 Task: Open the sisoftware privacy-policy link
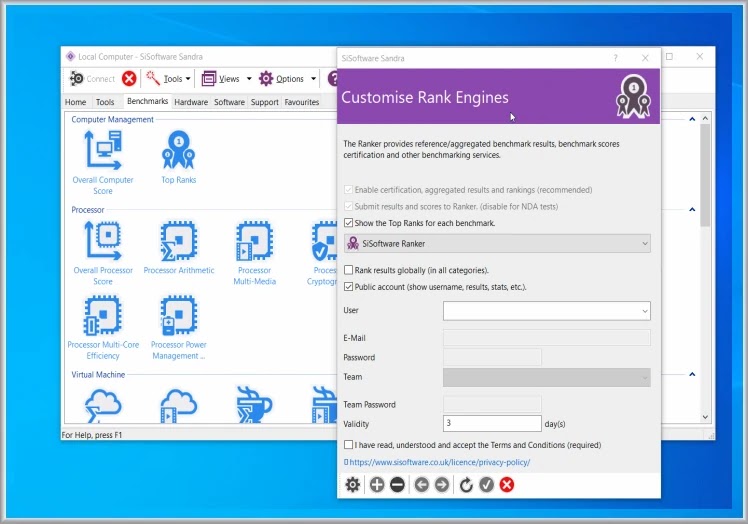point(437,462)
